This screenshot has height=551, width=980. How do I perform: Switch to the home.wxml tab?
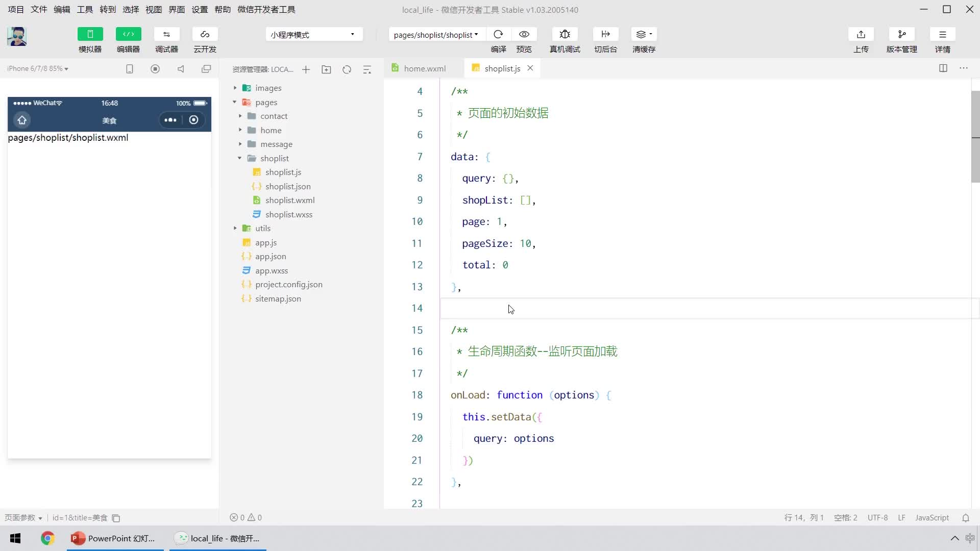point(424,68)
